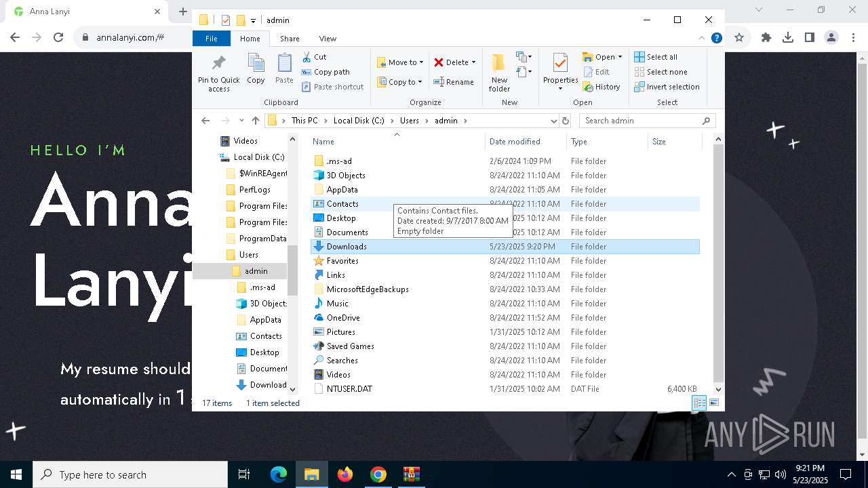Select the OneDrive folder in file list
This screenshot has width=868, height=488.
(505, 318)
